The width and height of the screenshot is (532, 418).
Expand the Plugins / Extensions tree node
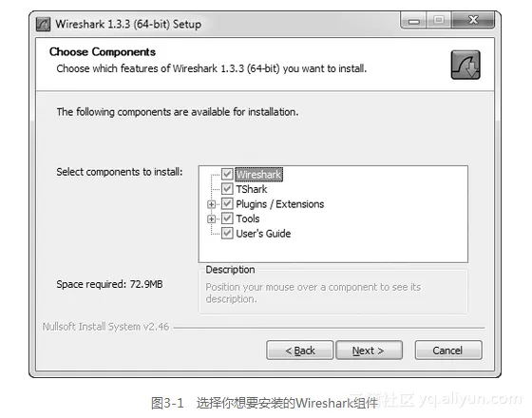(x=211, y=204)
